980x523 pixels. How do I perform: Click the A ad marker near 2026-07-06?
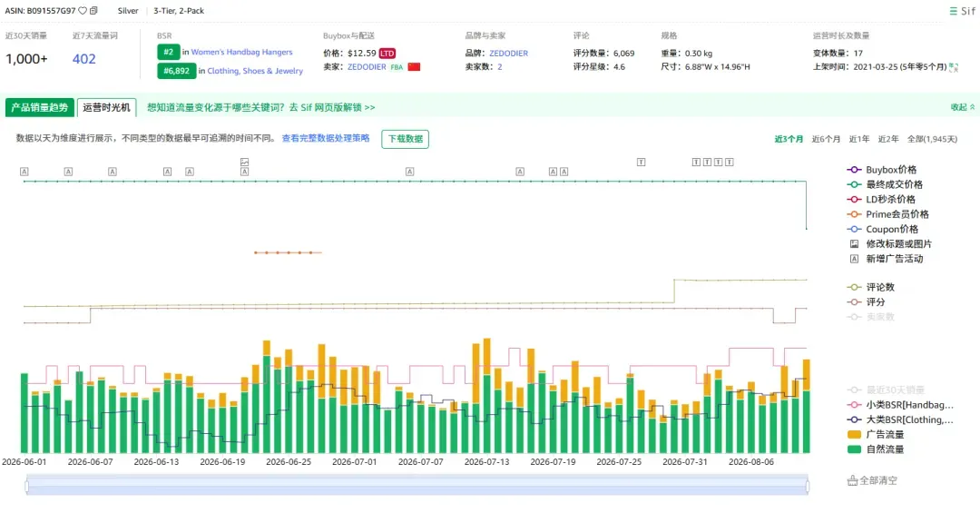coord(409,172)
